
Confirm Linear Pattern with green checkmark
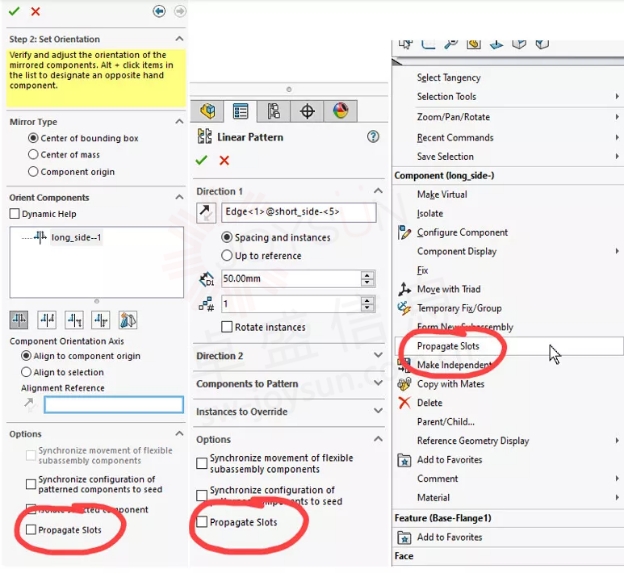(201, 160)
